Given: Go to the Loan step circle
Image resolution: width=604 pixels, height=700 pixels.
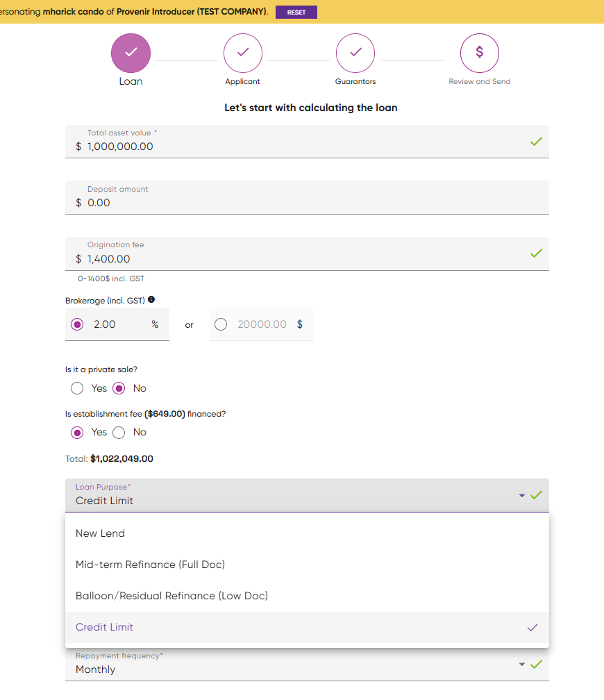Looking at the screenshot, I should click(131, 53).
